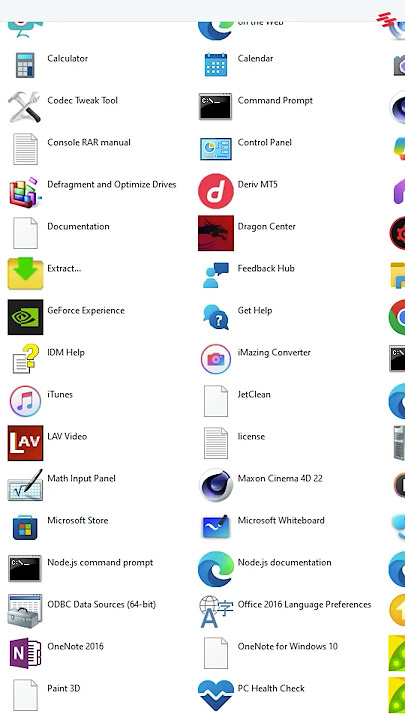
Task: Click the green Extract... arrow icon
Action: click(x=25, y=274)
